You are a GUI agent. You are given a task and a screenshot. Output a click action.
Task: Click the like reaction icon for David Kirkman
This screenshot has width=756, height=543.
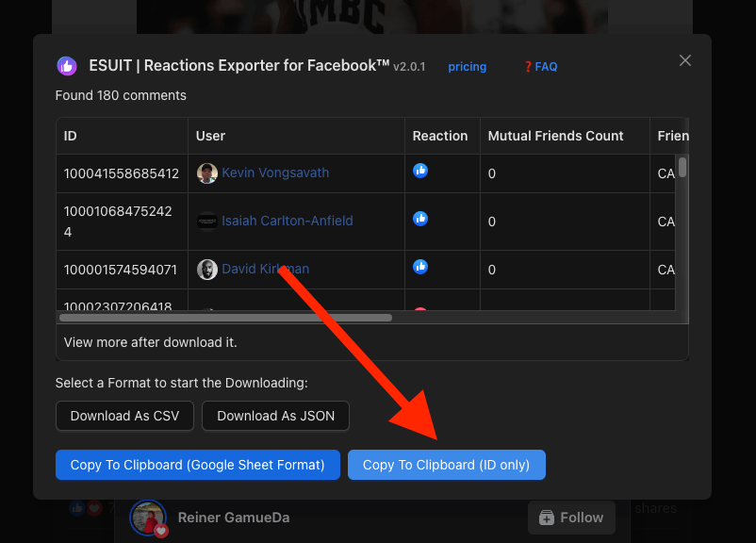(x=420, y=267)
